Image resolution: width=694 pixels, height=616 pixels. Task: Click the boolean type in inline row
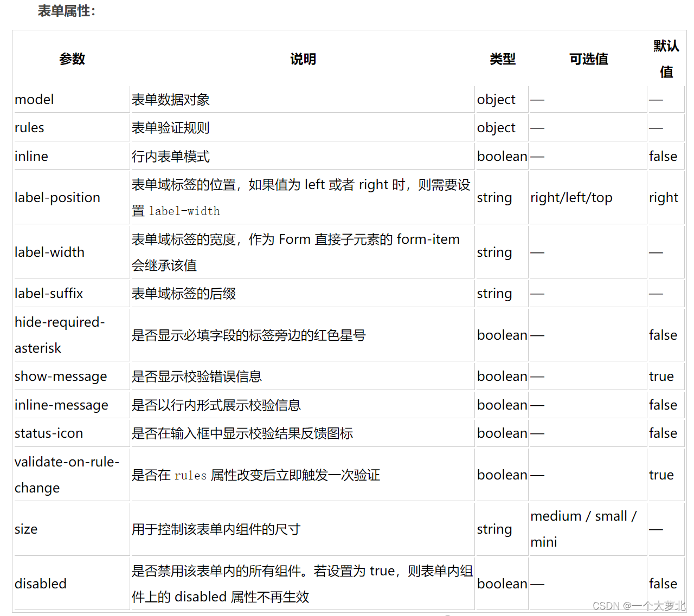coord(502,156)
